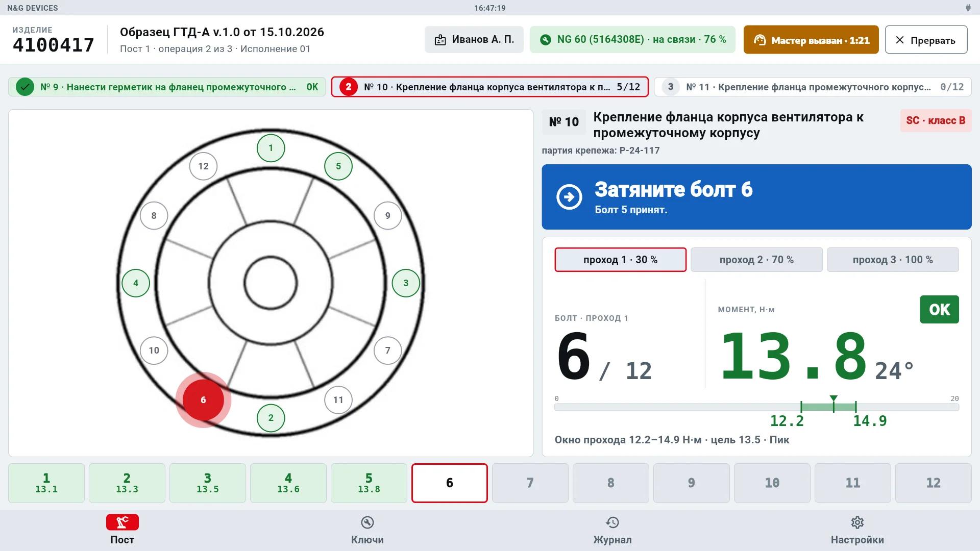Screen dimensions: 980x551
Task: Select current bolt cell 6
Action: click(x=450, y=483)
